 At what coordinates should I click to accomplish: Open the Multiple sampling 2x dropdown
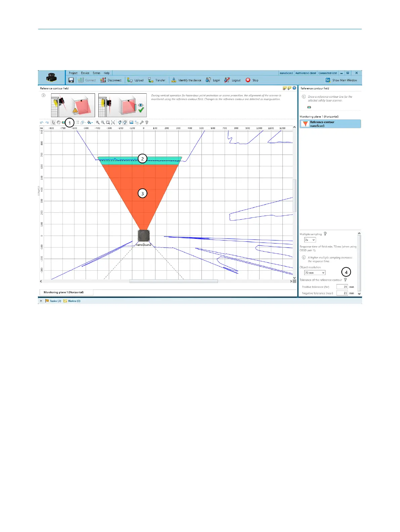[x=310, y=240]
